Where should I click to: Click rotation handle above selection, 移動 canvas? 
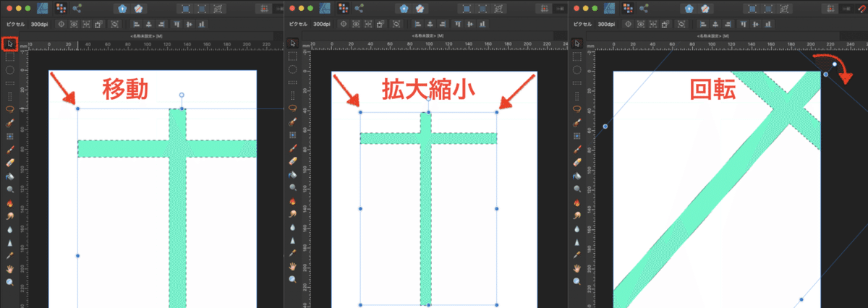click(x=182, y=95)
